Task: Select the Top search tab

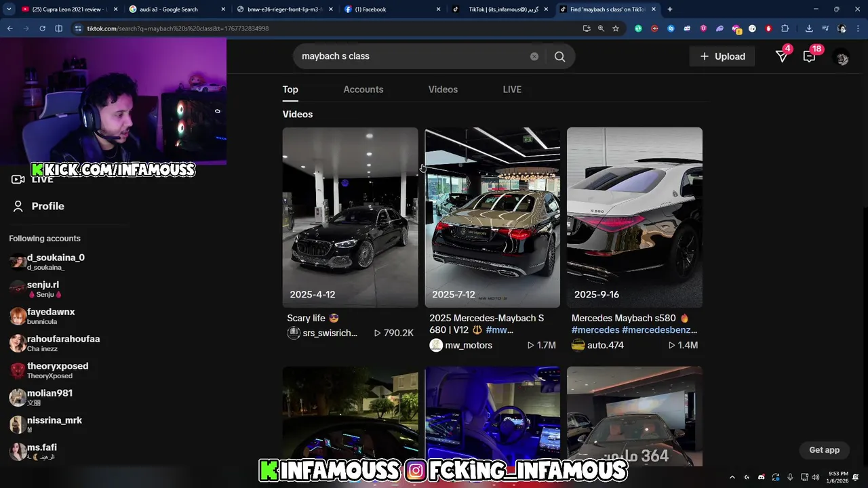Action: [290, 89]
